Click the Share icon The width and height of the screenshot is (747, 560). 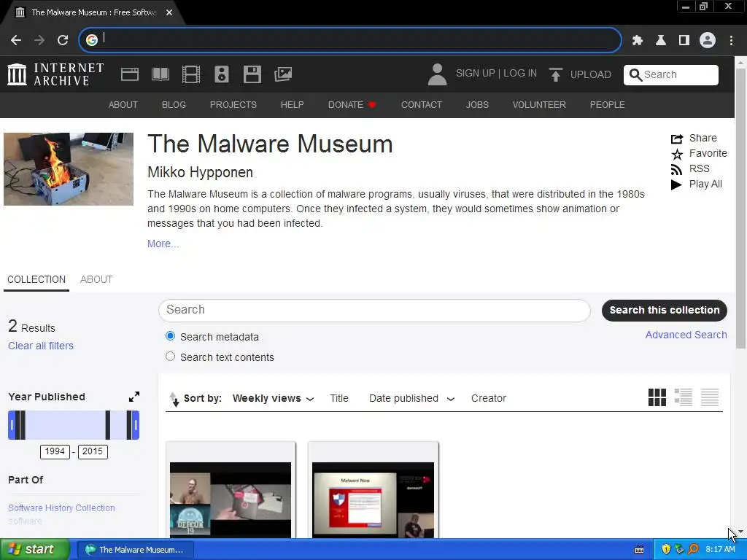(677, 139)
